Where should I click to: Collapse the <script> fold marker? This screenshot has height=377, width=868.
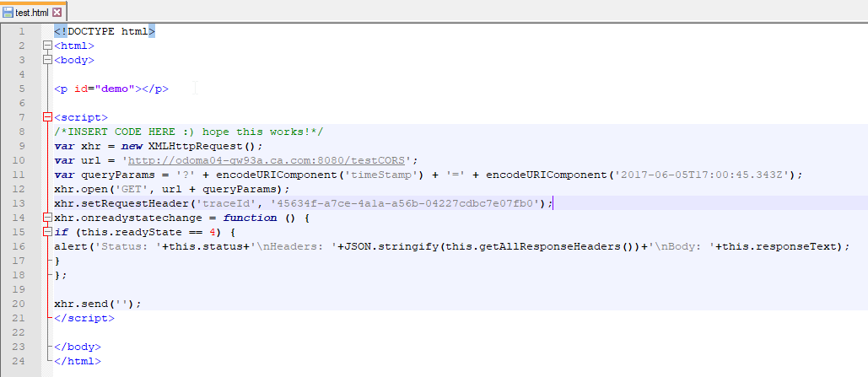coord(47,117)
